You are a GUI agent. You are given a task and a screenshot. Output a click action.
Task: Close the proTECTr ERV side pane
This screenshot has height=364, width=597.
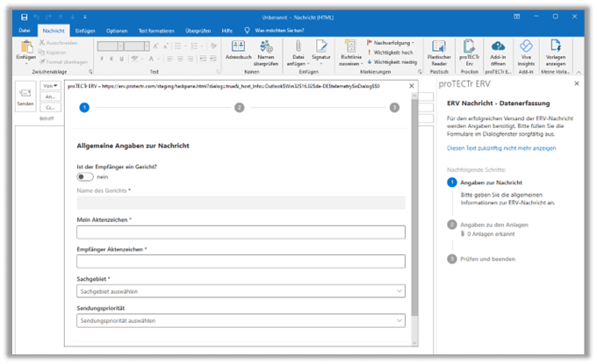[576, 83]
